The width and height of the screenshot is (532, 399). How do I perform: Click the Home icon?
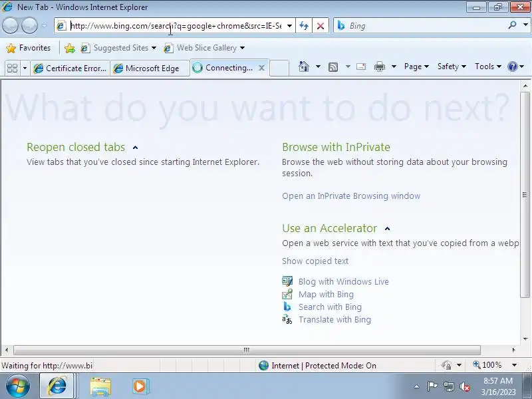(x=304, y=66)
